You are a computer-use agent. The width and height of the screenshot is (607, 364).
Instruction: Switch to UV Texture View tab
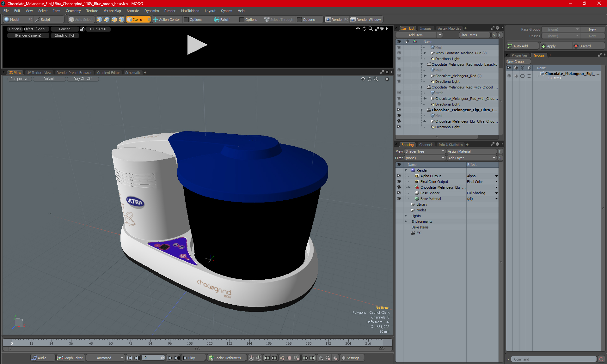click(x=39, y=73)
